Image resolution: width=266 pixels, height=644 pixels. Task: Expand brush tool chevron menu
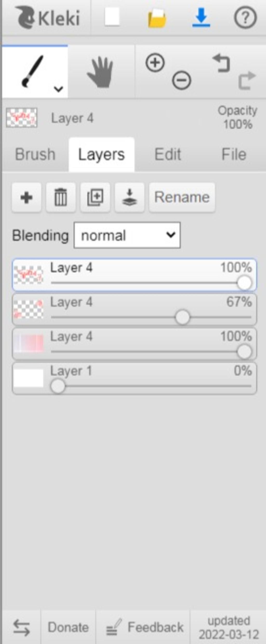pyautogui.click(x=59, y=89)
